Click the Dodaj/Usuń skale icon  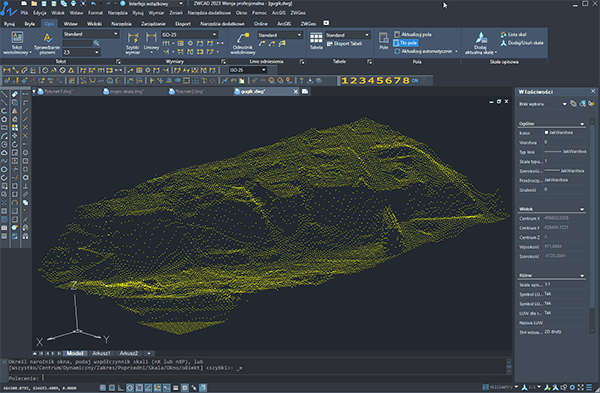522,43
